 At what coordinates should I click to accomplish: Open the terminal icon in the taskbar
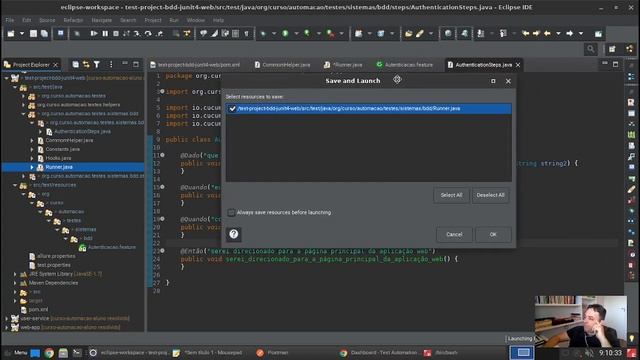click(x=77, y=353)
